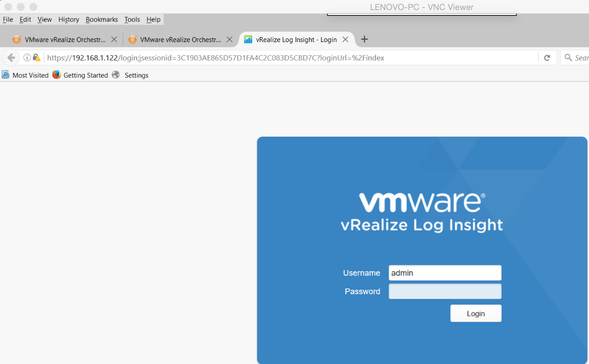
Task: Open the Edit menu
Action: click(x=25, y=19)
